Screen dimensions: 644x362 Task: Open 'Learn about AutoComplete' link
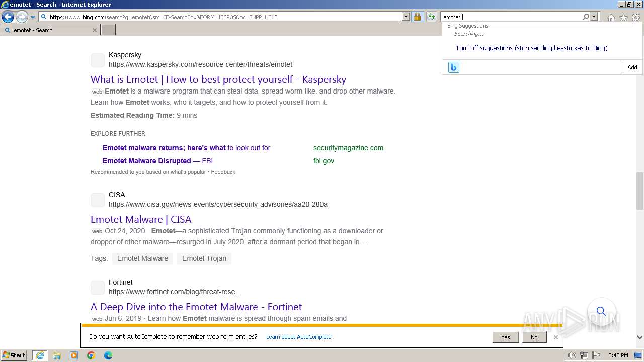(x=298, y=337)
